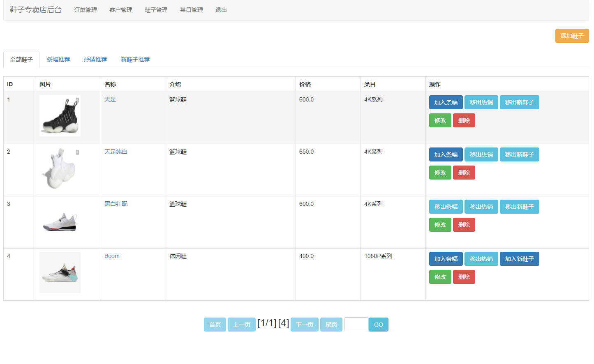594x364 pixels.
Task: Click 加入条幅 for product 天足
Action: [446, 102]
